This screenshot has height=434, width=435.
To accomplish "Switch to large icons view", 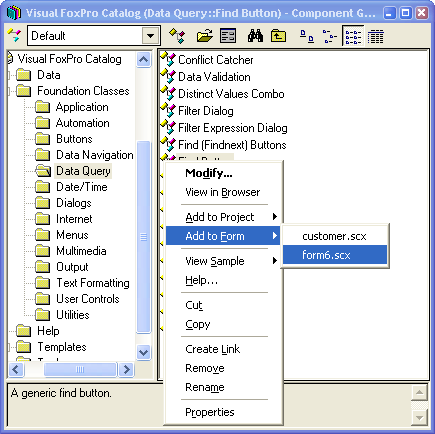I will [x=307, y=36].
